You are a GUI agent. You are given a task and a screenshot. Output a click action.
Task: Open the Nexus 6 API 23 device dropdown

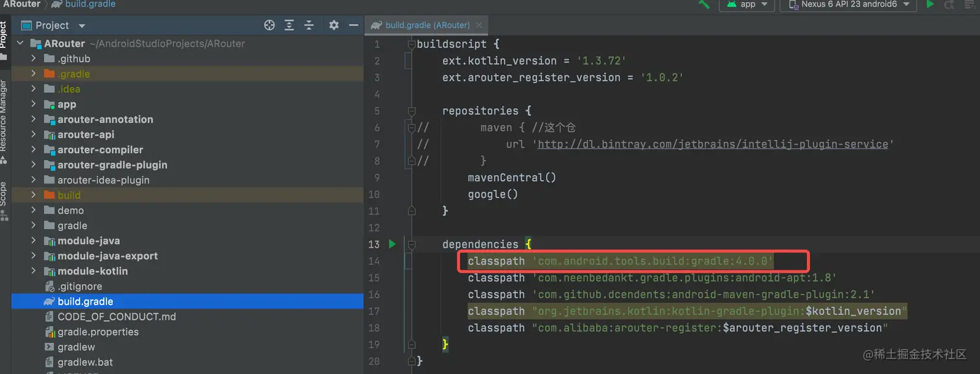(848, 5)
